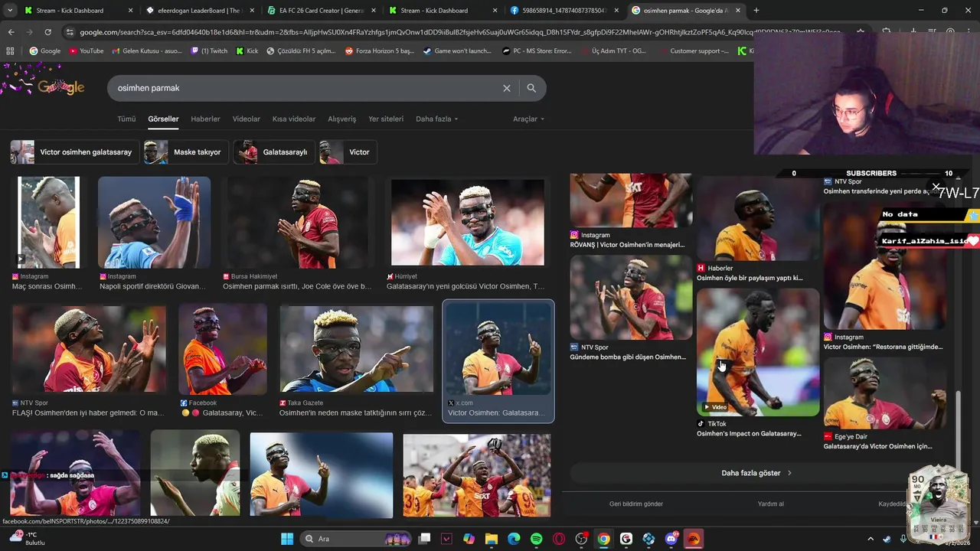980x551 pixels.
Task: Open Task View on the taskbar
Action: point(425,539)
